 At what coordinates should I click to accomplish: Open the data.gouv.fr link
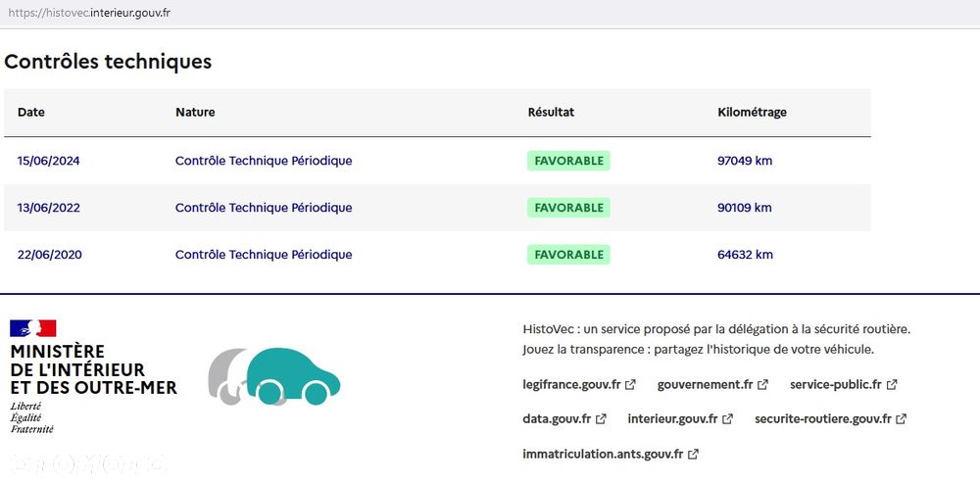(x=557, y=419)
